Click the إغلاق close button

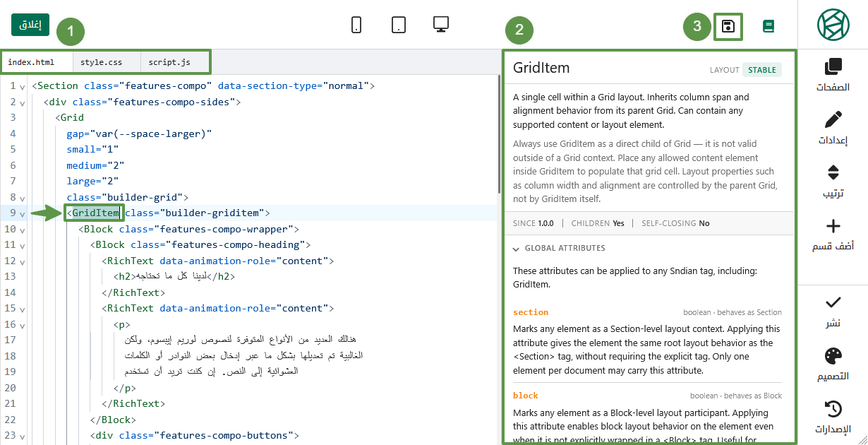click(30, 25)
